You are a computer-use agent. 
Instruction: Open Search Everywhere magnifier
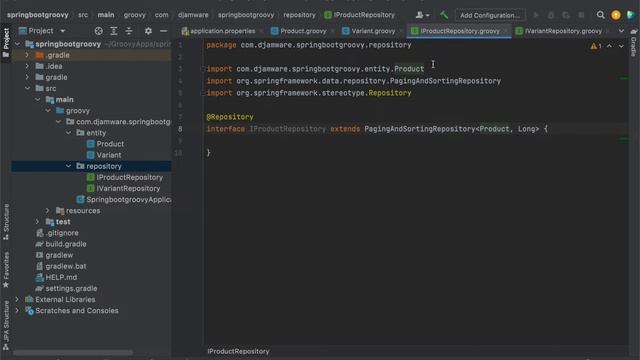coord(600,15)
